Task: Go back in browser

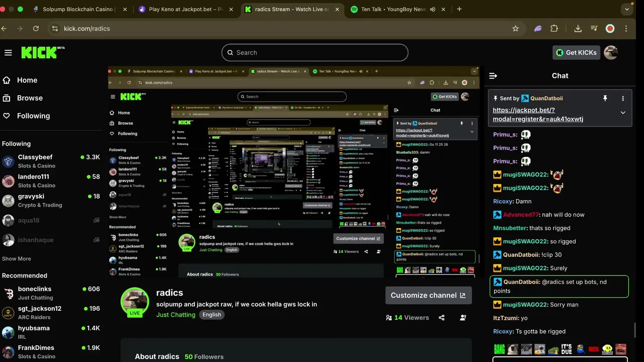Action: (4, 29)
